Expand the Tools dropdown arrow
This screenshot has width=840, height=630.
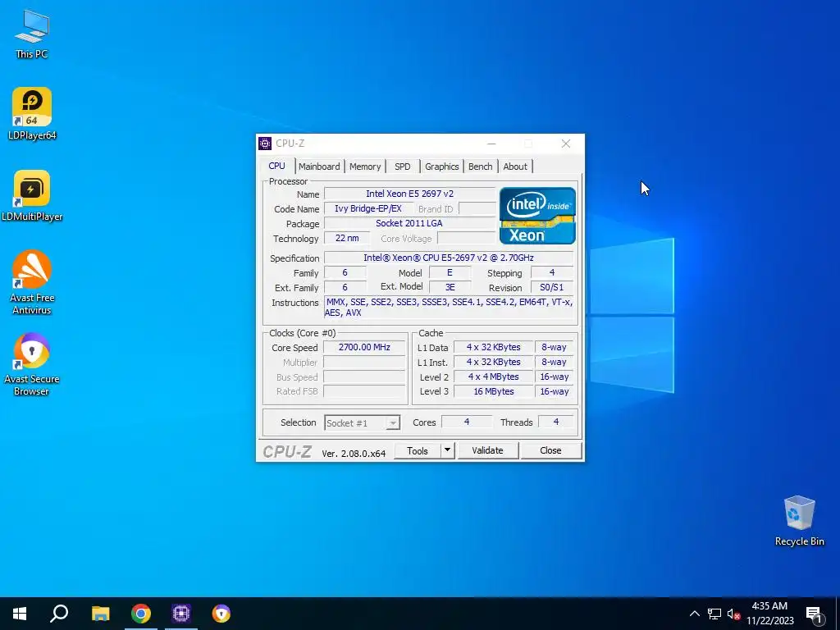447,451
